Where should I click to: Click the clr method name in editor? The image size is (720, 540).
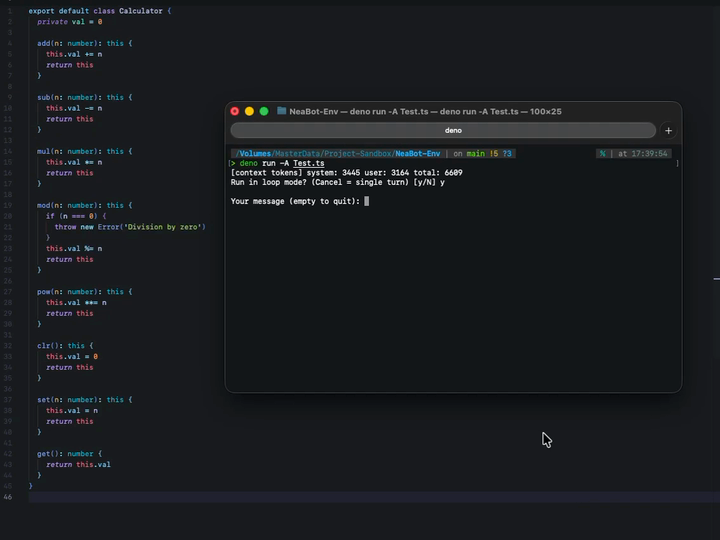point(43,346)
